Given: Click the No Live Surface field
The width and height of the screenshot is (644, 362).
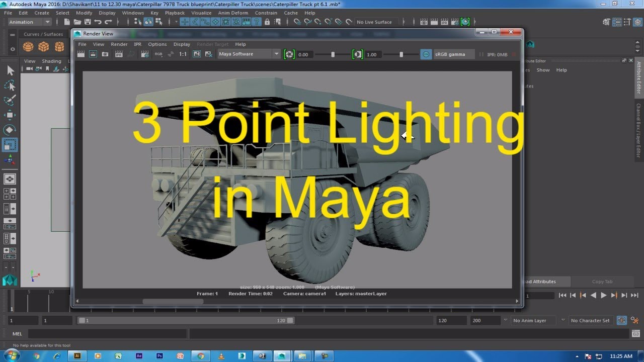Looking at the screenshot, I should pos(376,22).
